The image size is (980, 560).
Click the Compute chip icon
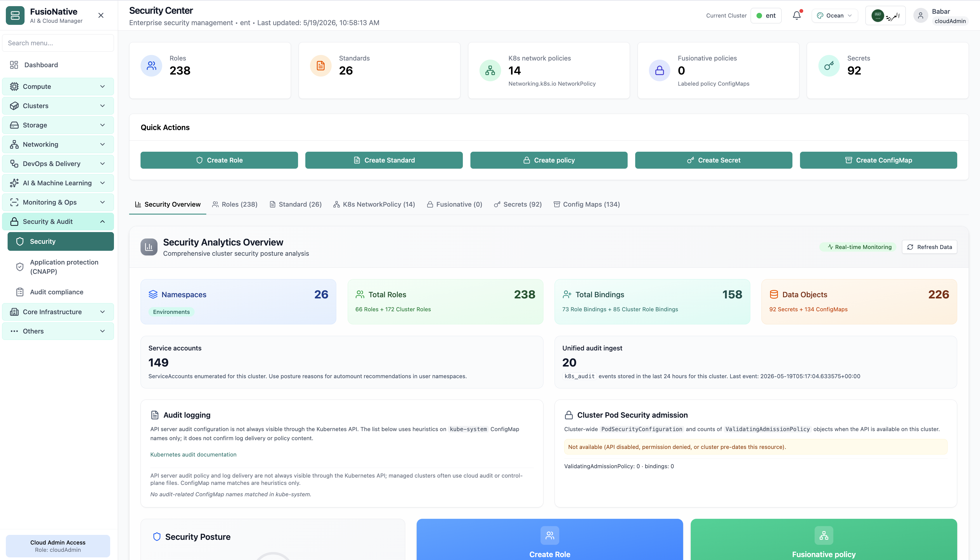point(14,87)
